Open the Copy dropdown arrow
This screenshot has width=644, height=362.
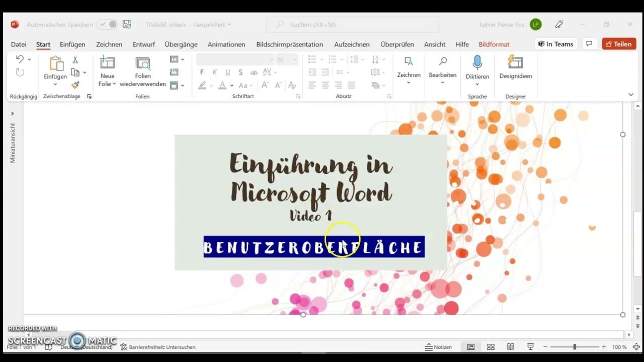(85, 72)
